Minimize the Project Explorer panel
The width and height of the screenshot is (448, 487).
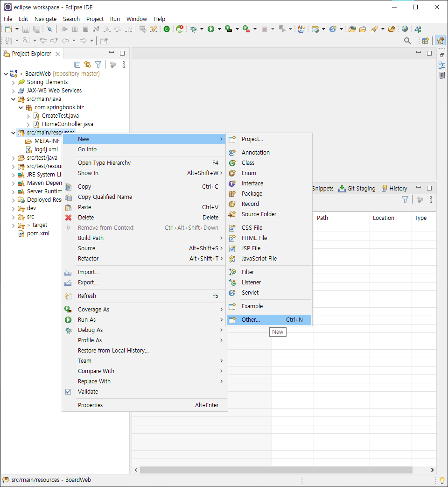coord(112,52)
